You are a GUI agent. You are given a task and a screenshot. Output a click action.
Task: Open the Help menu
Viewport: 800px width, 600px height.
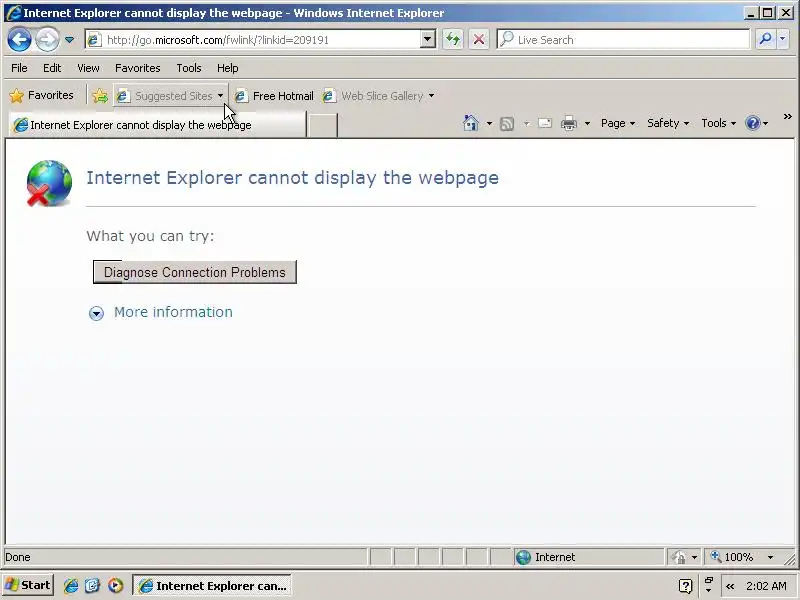(228, 68)
